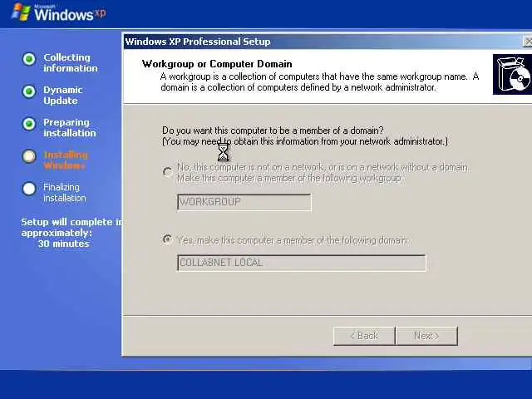532x399 pixels.
Task: Click the 'Preparing installation' label
Action: click(70, 127)
